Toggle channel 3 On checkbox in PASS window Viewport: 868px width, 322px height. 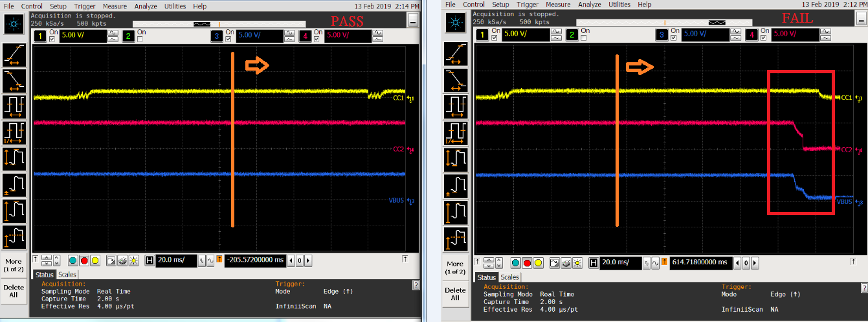(x=228, y=39)
